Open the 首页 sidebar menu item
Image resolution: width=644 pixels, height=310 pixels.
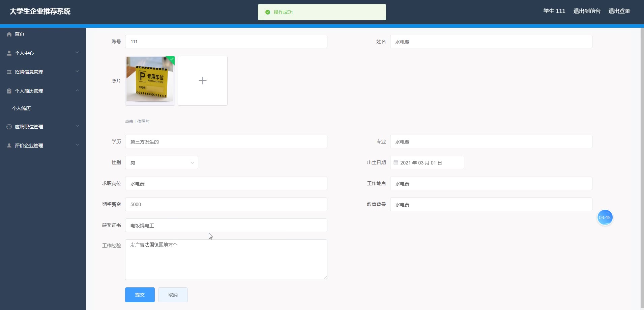pos(43,34)
